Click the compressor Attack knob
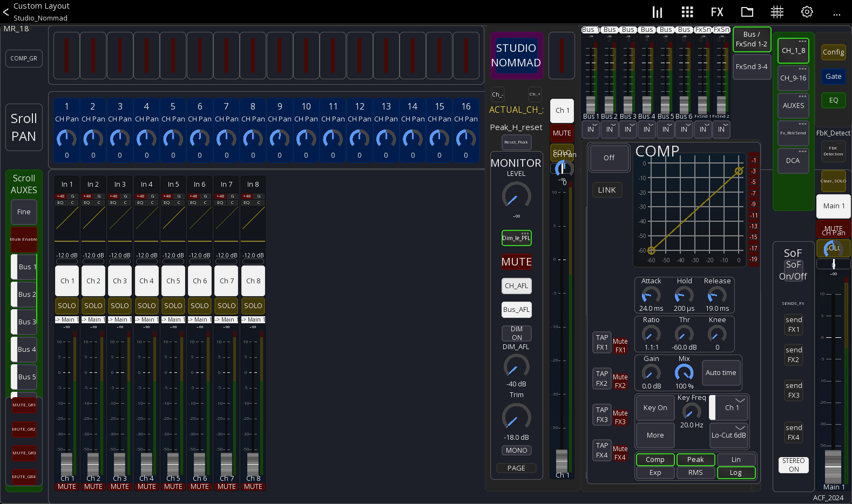852x504 pixels. pyautogui.click(x=651, y=295)
